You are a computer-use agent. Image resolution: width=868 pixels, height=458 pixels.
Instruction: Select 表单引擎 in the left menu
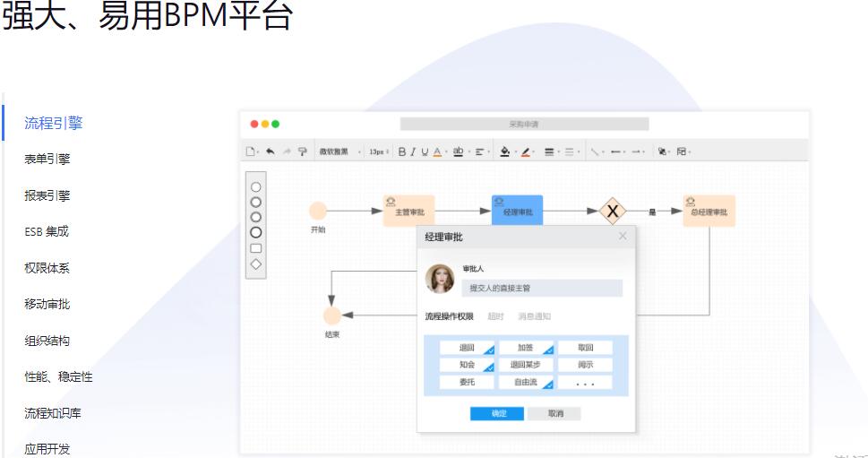pos(47,160)
